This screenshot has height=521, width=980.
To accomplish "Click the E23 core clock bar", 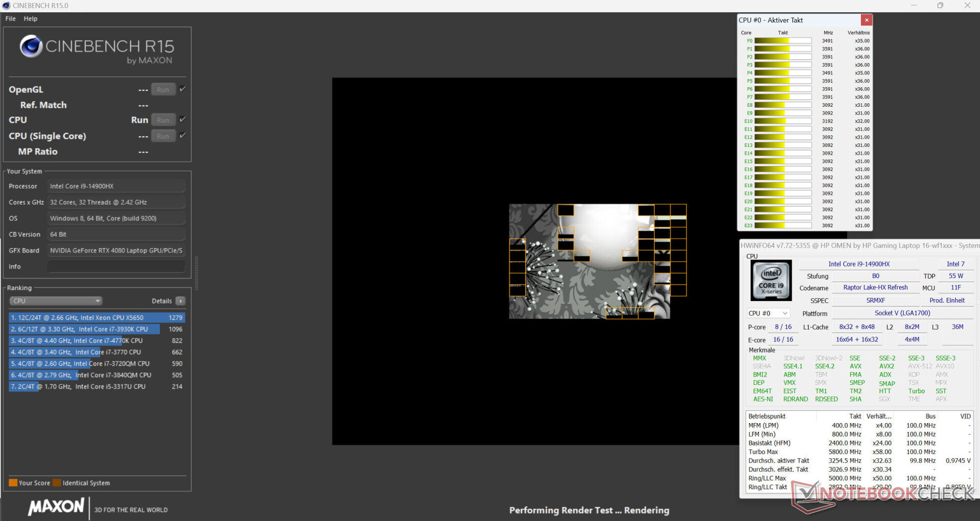I will click(x=783, y=226).
